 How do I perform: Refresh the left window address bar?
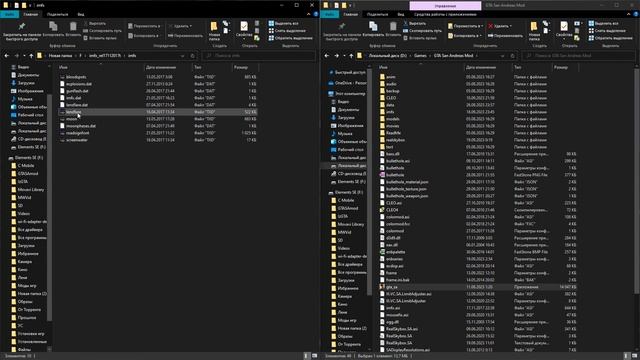tap(193, 56)
